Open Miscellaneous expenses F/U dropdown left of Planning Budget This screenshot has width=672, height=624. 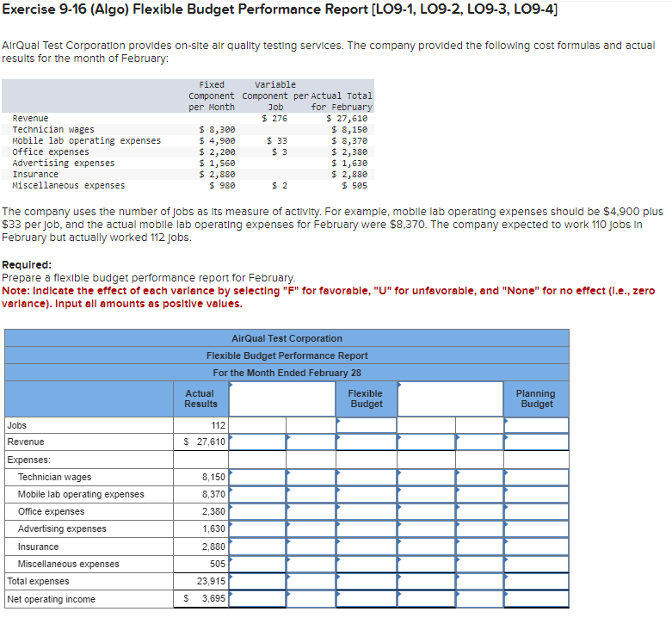pos(479,564)
